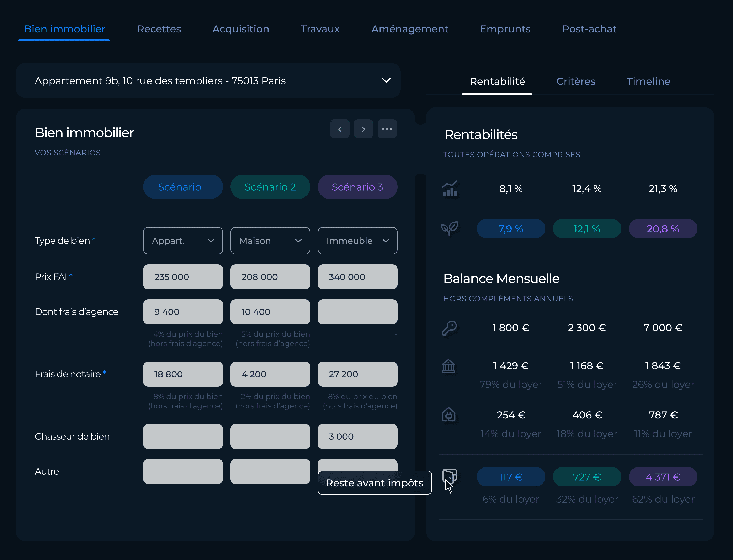Select the Rentabilité panel tab
Image resolution: width=733 pixels, height=560 pixels.
tap(497, 81)
